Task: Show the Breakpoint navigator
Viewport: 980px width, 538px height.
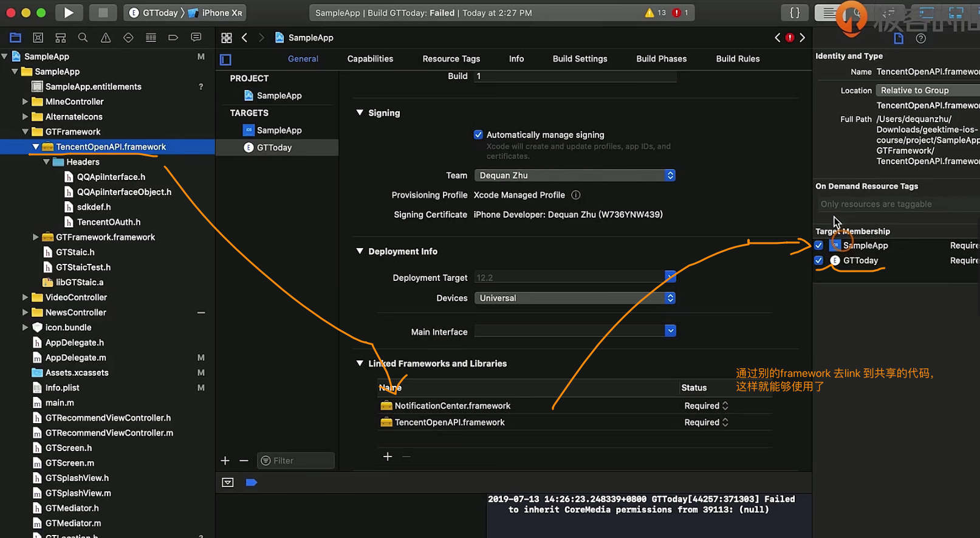Action: point(173,38)
